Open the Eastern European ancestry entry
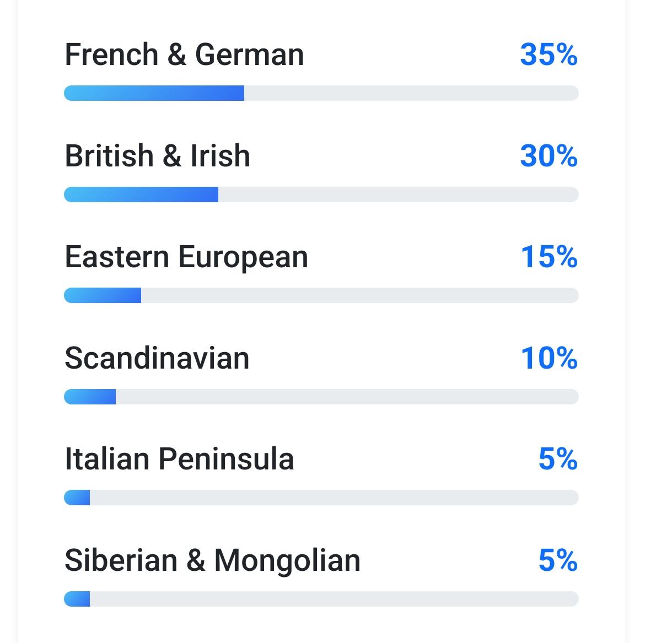Image resolution: width=672 pixels, height=643 pixels. point(186,257)
